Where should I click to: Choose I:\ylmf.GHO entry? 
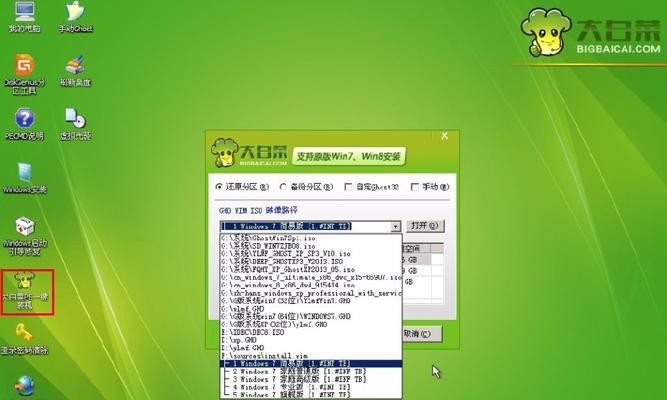(311, 348)
